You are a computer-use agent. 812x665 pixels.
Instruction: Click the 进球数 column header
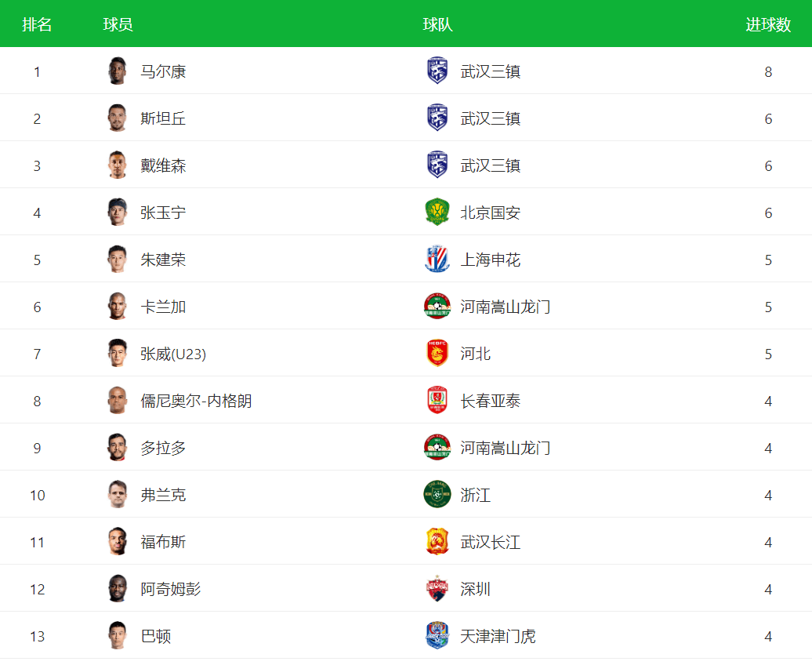(768, 24)
